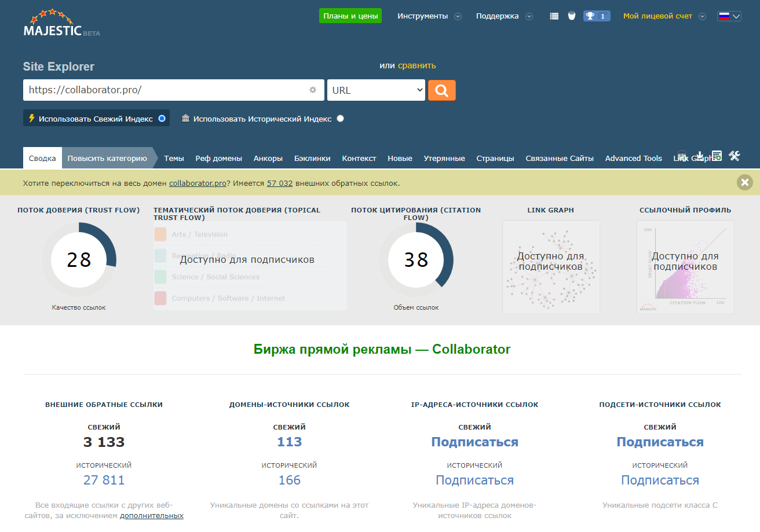Open the Majestic tools (hammer and wrench) icon
The image size is (760, 532).
[735, 156]
